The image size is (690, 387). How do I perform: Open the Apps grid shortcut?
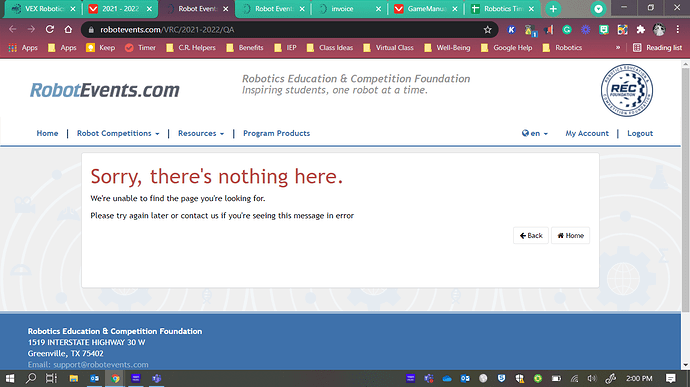tap(23, 48)
